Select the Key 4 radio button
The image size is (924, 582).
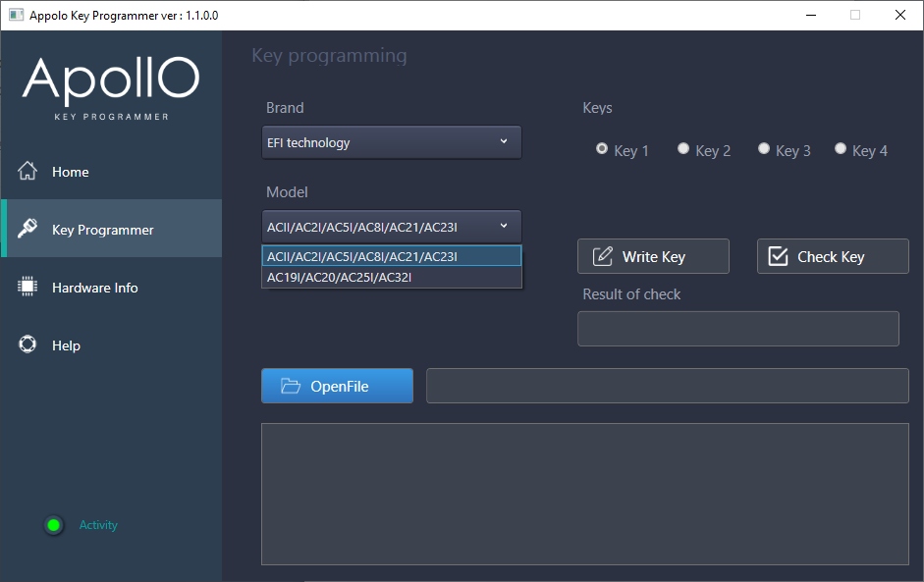point(841,148)
